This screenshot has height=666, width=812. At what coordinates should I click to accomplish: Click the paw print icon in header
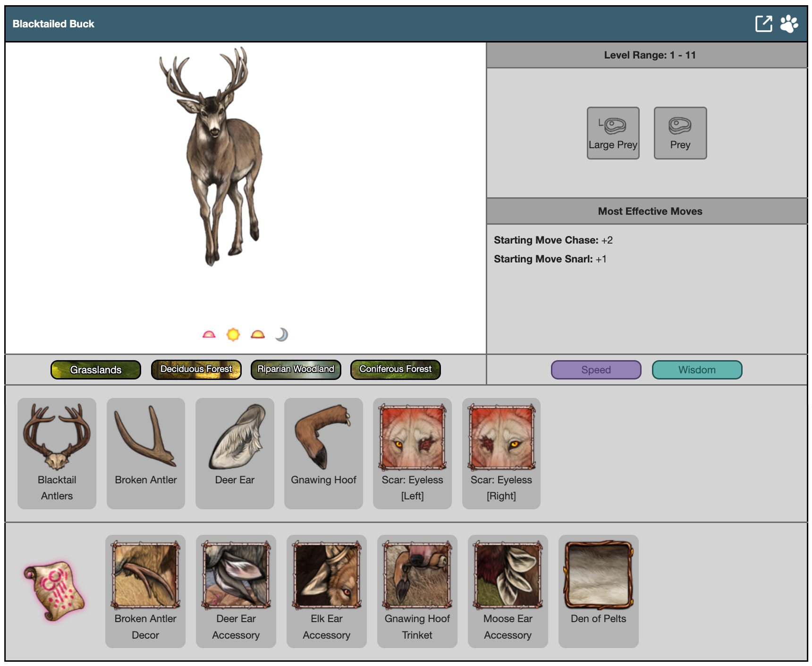pos(789,24)
